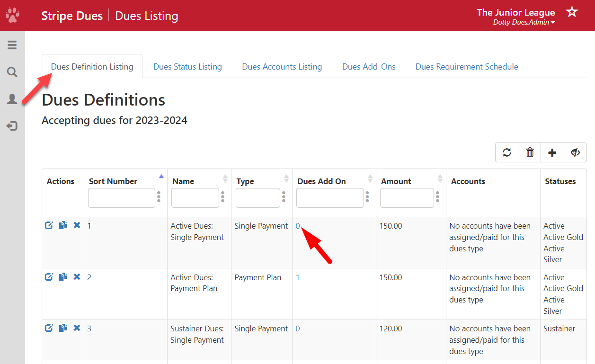
Task: Edit the Active Dues: Payment Plan row
Action: (x=49, y=277)
